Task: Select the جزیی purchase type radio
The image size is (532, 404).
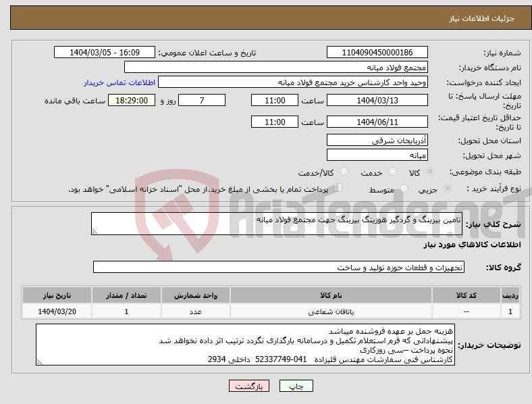Action: 448,188
